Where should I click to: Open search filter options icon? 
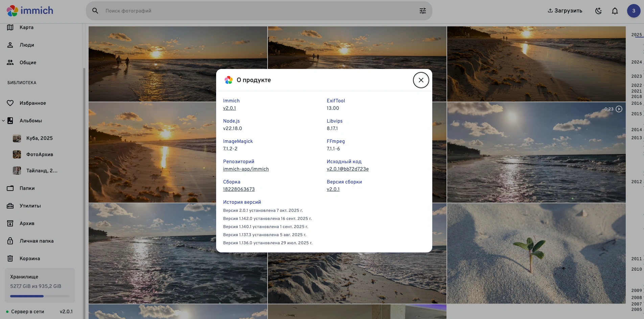(x=422, y=11)
